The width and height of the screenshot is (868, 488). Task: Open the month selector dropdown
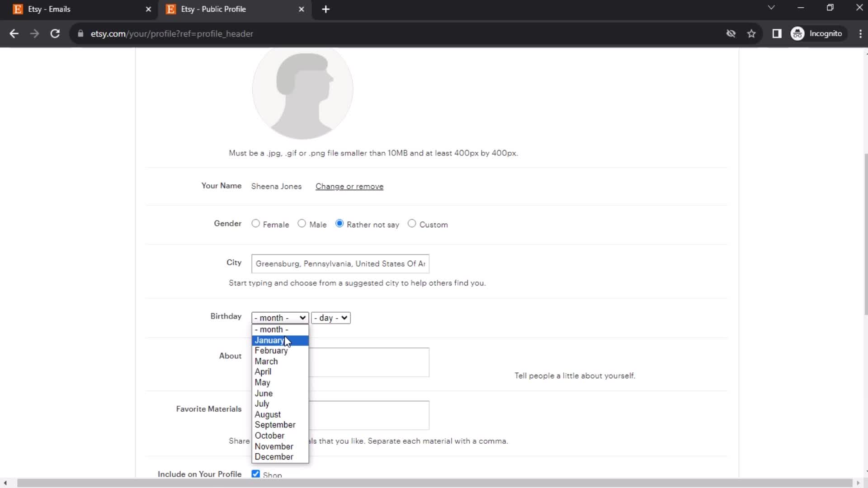pos(279,318)
